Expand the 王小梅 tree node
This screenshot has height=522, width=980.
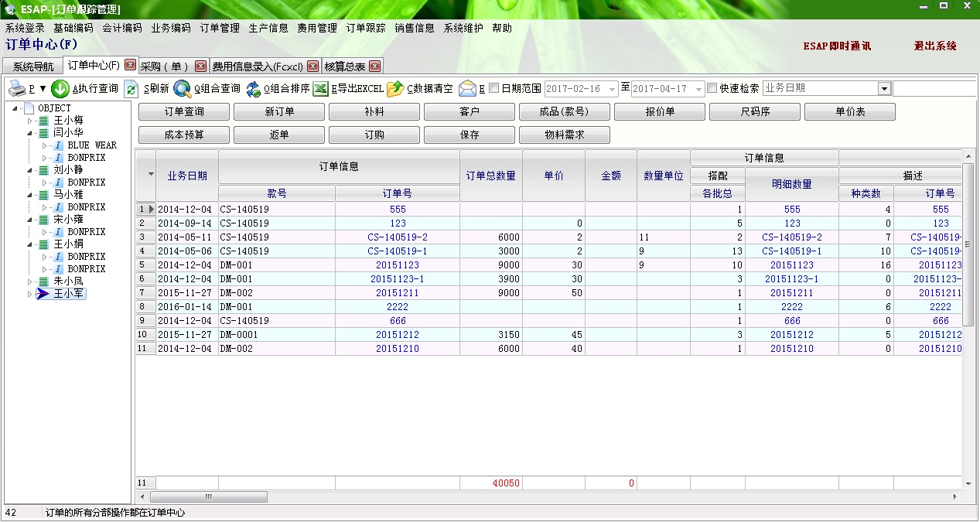tap(30, 121)
